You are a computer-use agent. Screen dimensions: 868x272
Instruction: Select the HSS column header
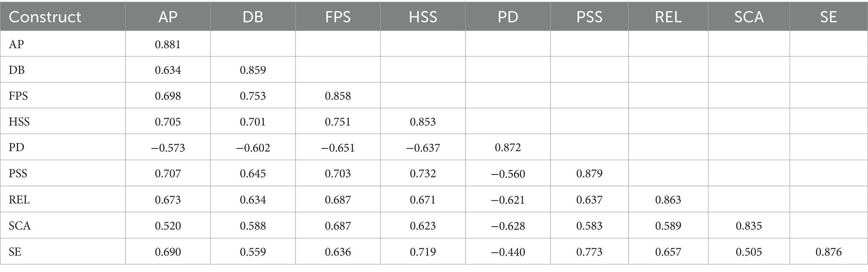point(423,17)
